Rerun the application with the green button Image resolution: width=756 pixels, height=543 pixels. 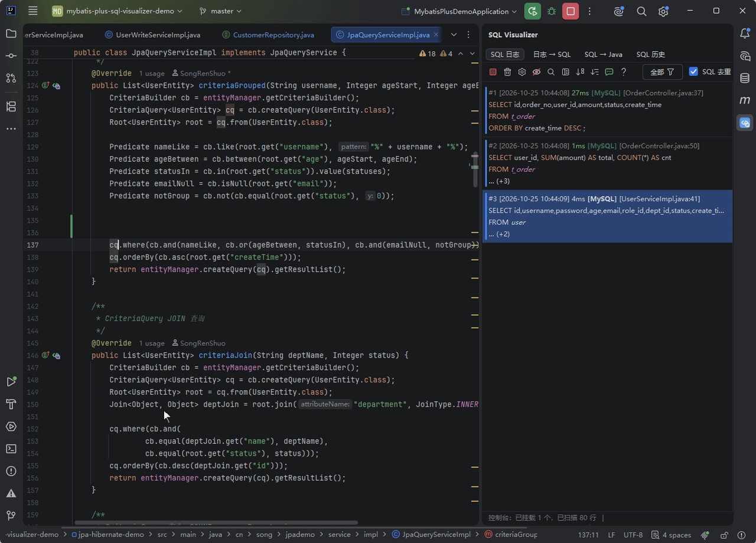pos(532,11)
